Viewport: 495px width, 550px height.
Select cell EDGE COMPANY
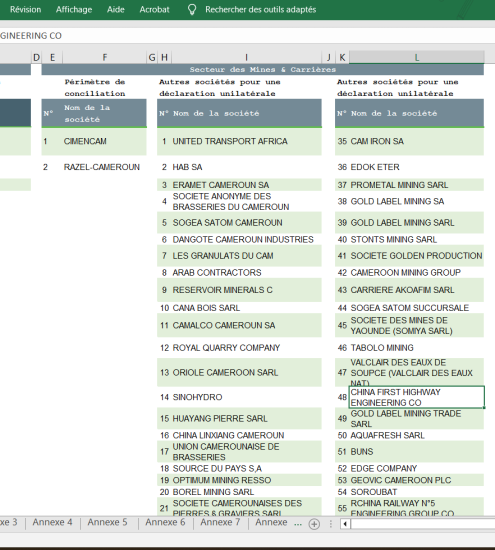[x=417, y=469]
